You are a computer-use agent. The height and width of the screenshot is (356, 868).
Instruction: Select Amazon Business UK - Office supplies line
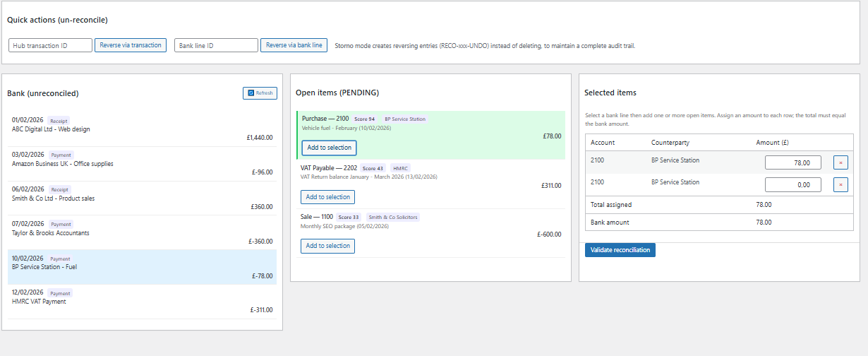[142, 163]
